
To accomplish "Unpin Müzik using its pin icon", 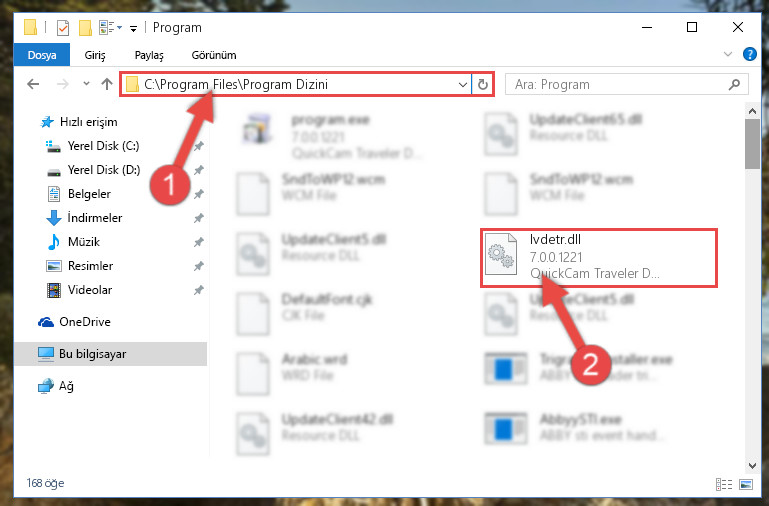I will [198, 242].
